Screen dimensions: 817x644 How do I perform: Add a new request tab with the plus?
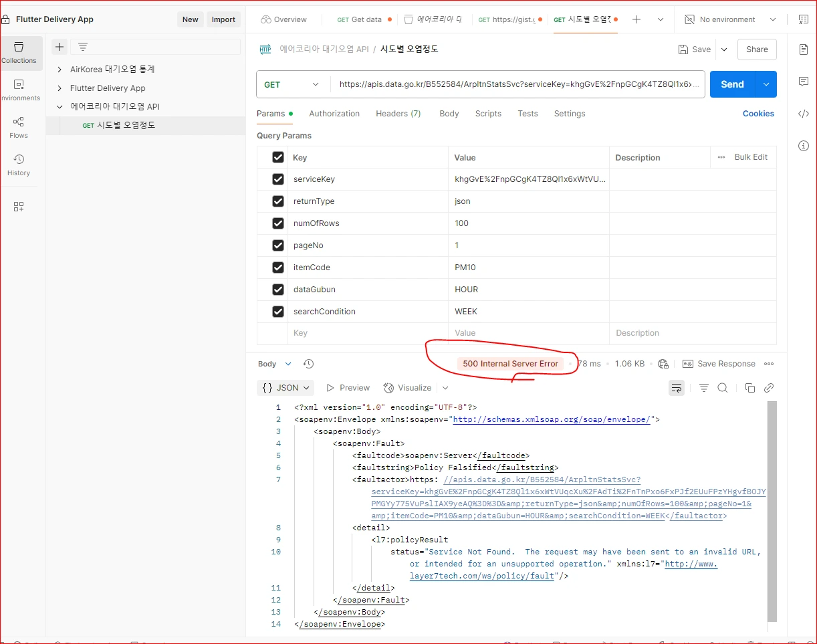636,19
